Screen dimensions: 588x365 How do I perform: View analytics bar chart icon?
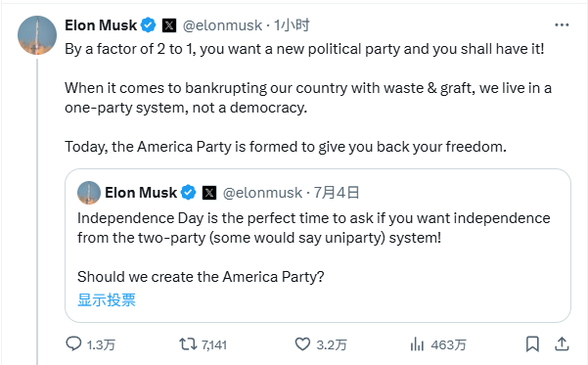coord(417,344)
